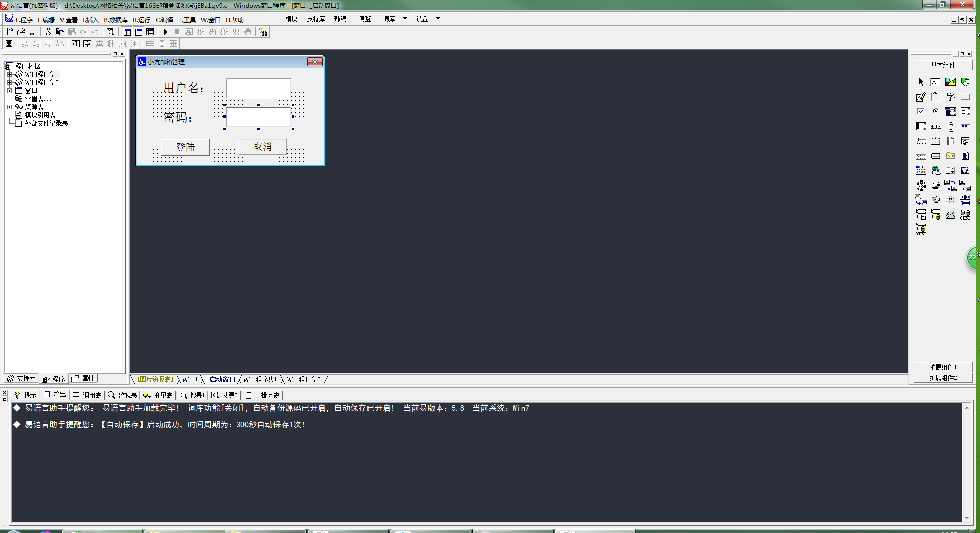Click the 取消 button on the form
980x533 pixels.
coord(263,146)
